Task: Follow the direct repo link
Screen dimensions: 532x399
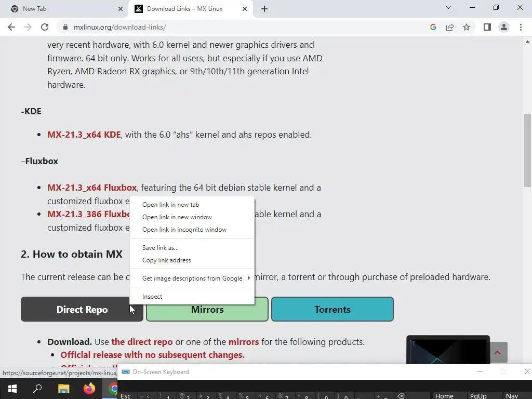Action: (x=142, y=342)
